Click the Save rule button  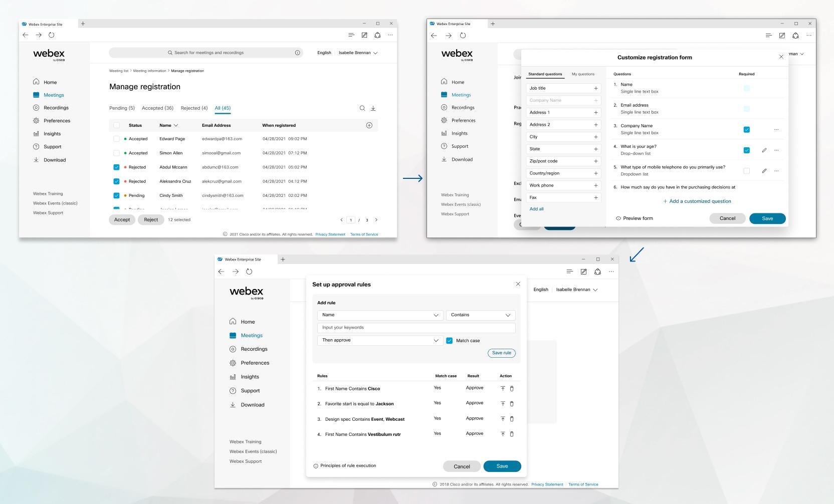(501, 353)
